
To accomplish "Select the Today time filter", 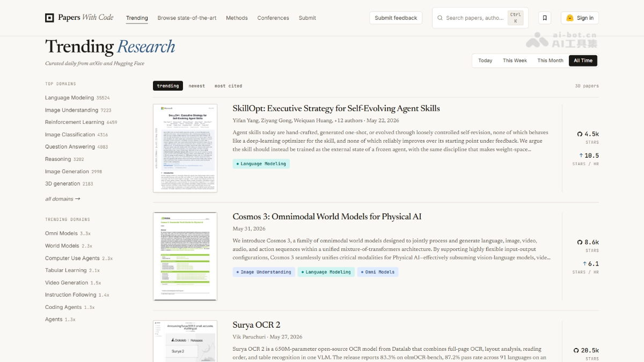I will pyautogui.click(x=485, y=61).
